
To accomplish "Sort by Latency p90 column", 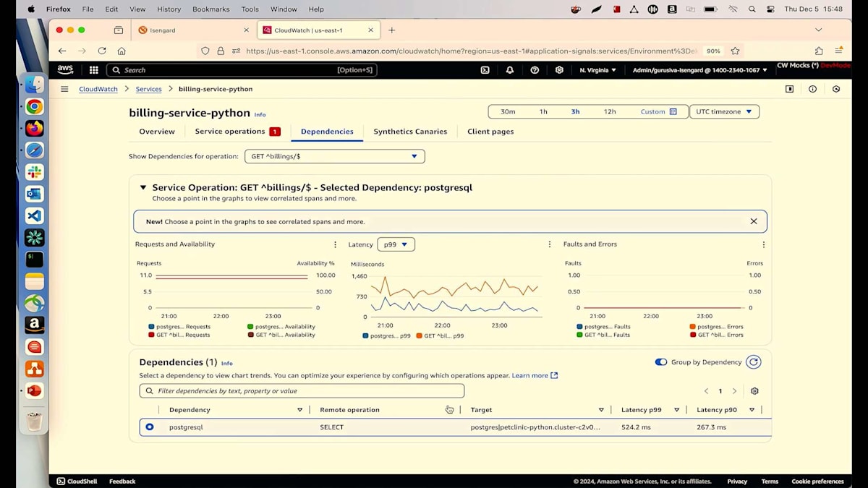I will [752, 410].
